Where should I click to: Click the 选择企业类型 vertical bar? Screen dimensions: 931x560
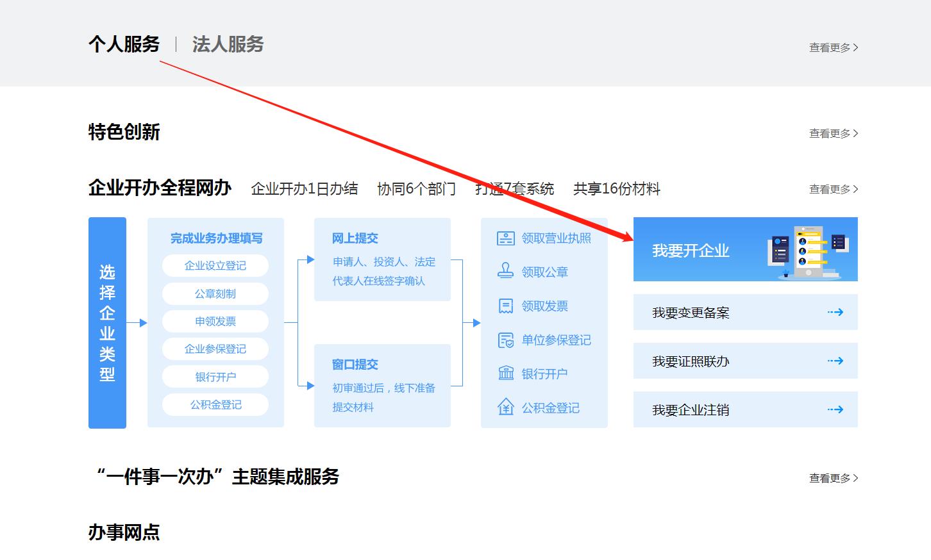pyautogui.click(x=107, y=323)
